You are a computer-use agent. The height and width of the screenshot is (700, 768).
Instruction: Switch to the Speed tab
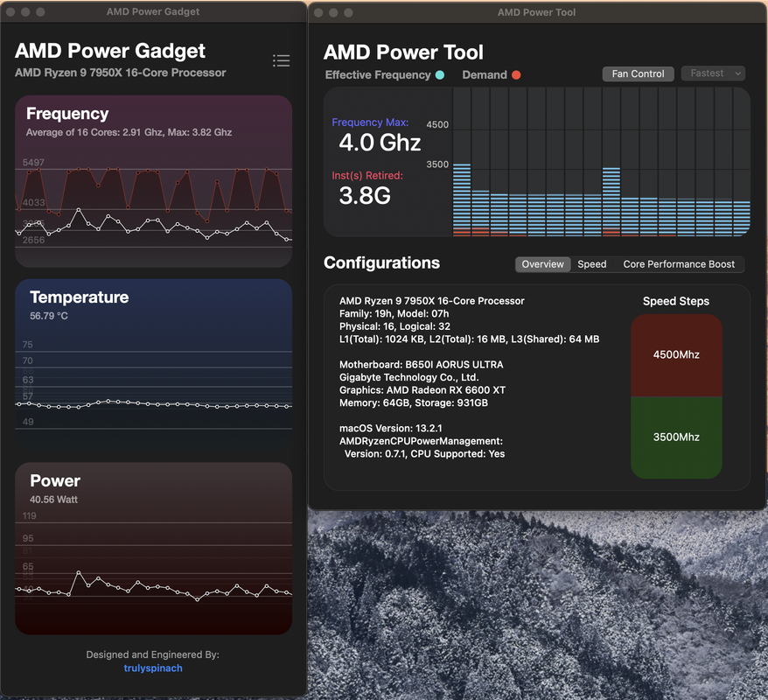pos(592,264)
